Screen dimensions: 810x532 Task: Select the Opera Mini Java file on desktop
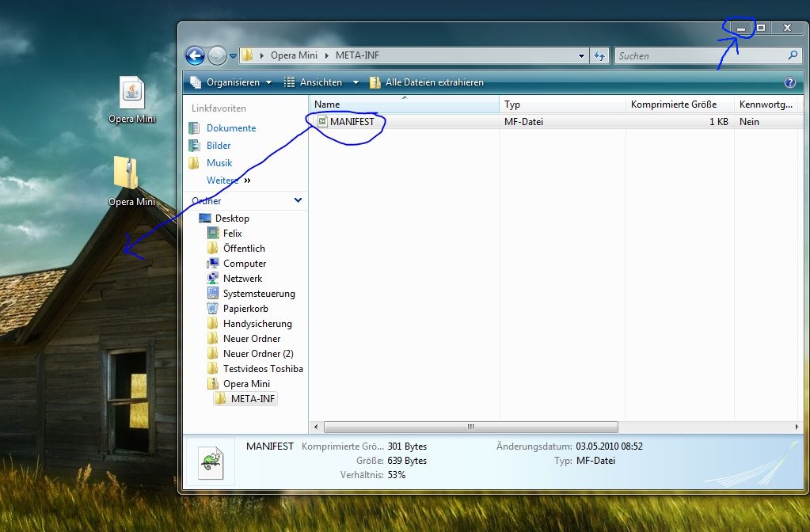pos(131,101)
